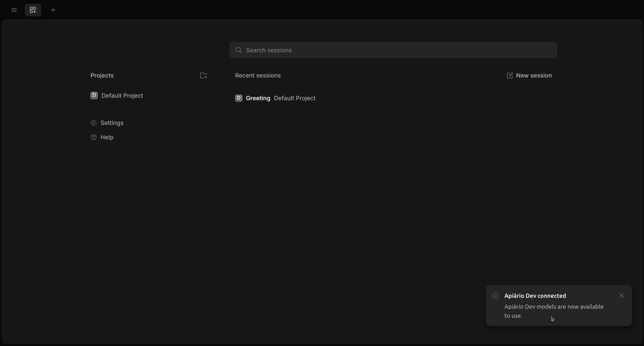Viewport: 644px width, 346px height.
Task: Open a new tab with the plus icon
Action: click(53, 10)
